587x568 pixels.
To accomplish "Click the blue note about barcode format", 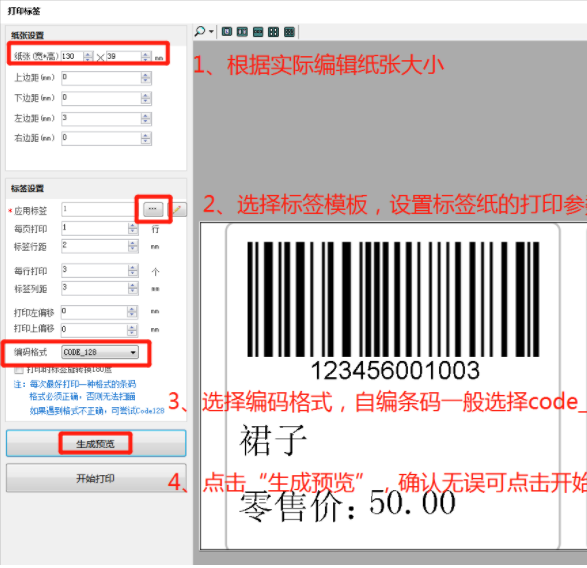I will click(x=89, y=398).
